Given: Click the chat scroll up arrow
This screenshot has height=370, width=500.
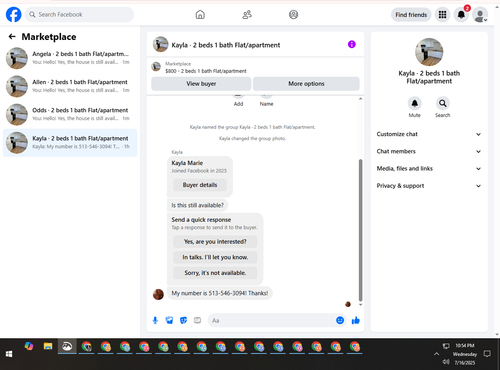Looking at the screenshot, I should 360,99.
